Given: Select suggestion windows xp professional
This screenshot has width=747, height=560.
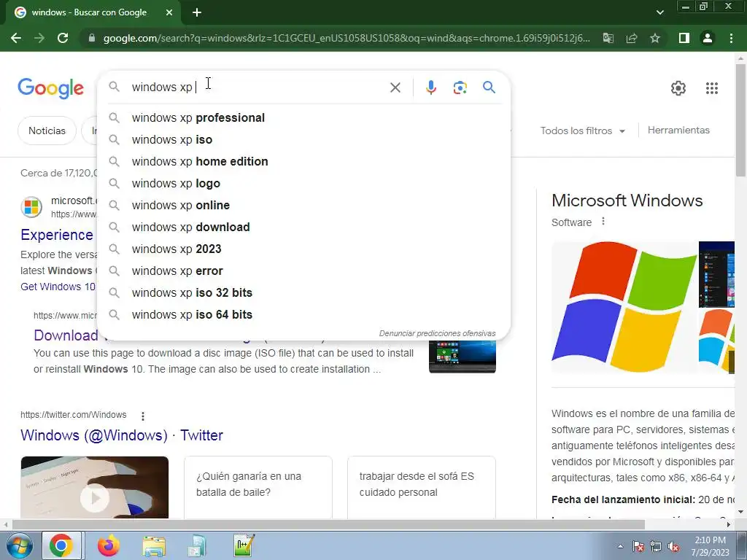Looking at the screenshot, I should (x=303, y=117).
